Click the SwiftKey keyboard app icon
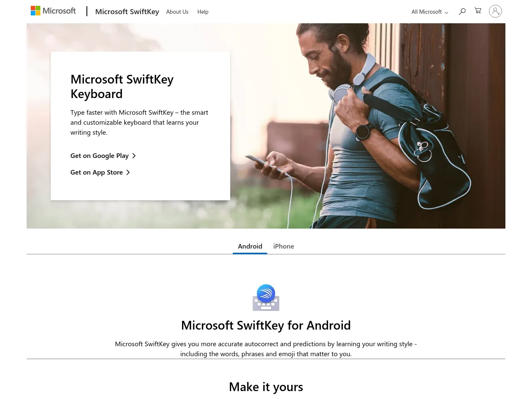The height and width of the screenshot is (399, 532). pyautogui.click(x=266, y=298)
